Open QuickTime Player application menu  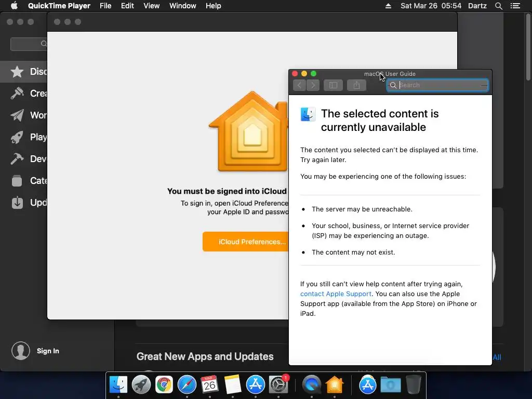click(59, 6)
